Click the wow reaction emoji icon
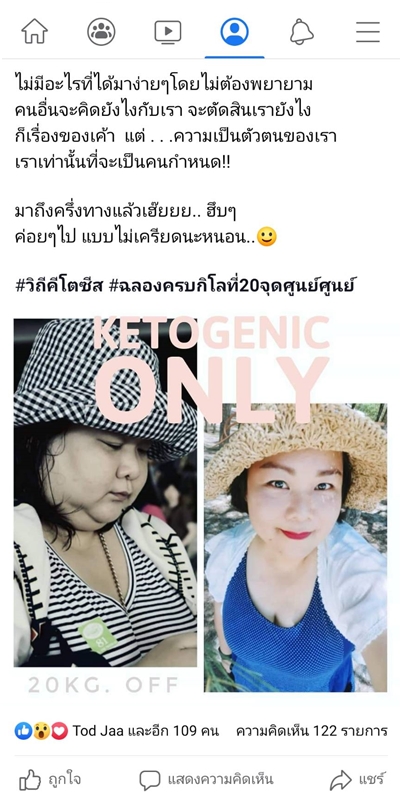 point(41,731)
